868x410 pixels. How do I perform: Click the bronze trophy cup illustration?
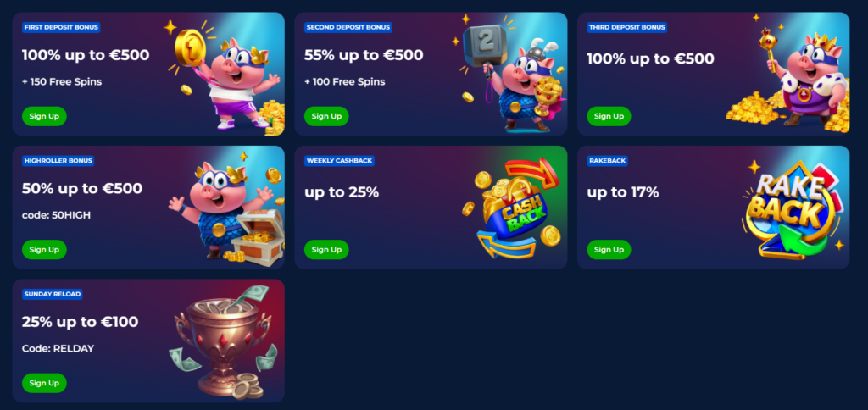(224, 343)
